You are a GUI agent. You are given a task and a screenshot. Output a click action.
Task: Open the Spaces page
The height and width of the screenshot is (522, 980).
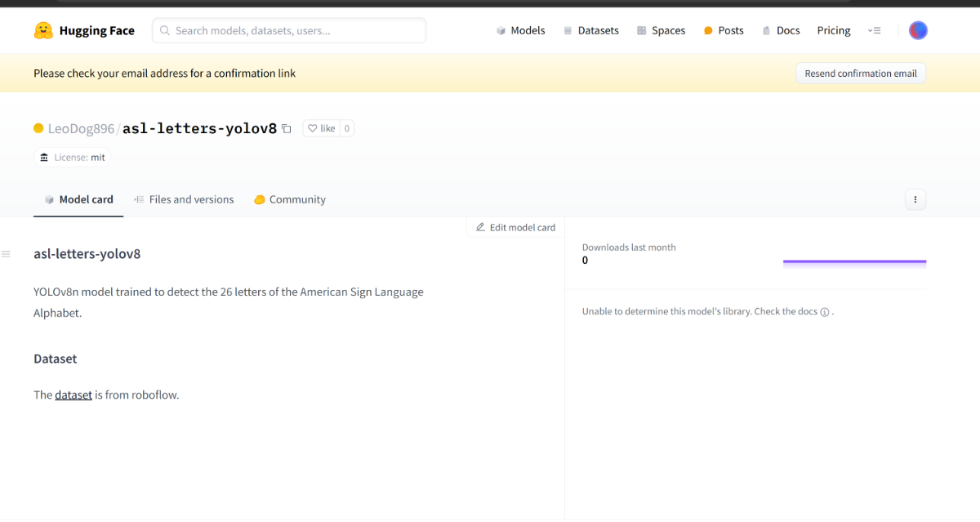[661, 30]
